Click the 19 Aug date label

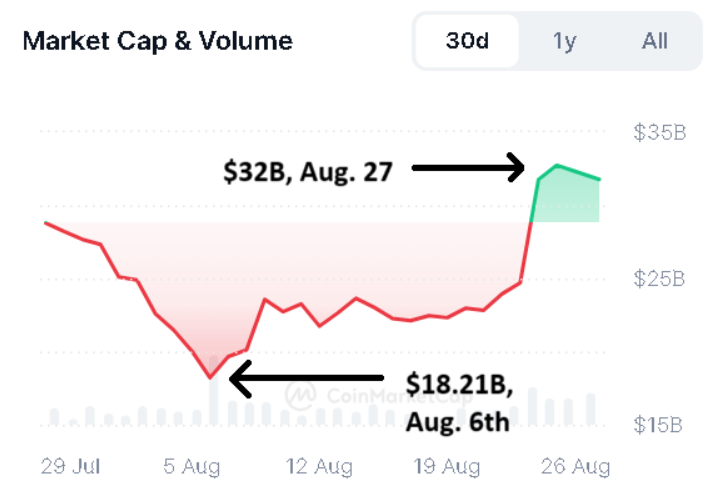pos(446,466)
